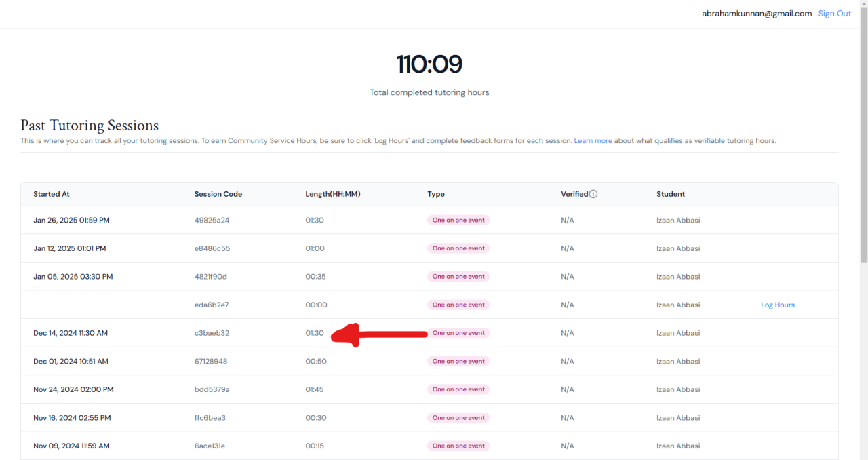Click the Verified info icon

point(593,194)
